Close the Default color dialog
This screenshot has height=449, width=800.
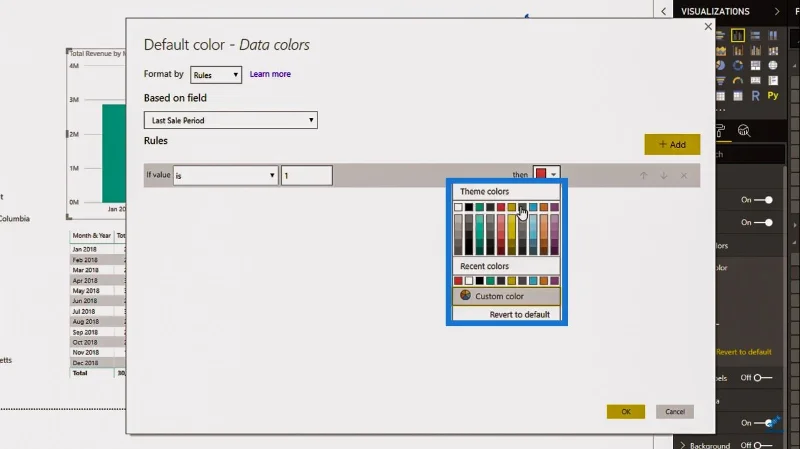coord(708,27)
